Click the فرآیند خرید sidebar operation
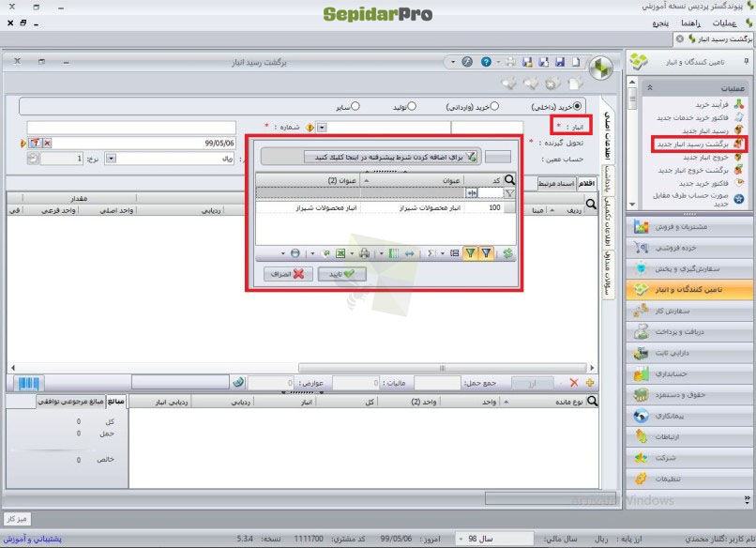756x548 pixels. [719, 104]
